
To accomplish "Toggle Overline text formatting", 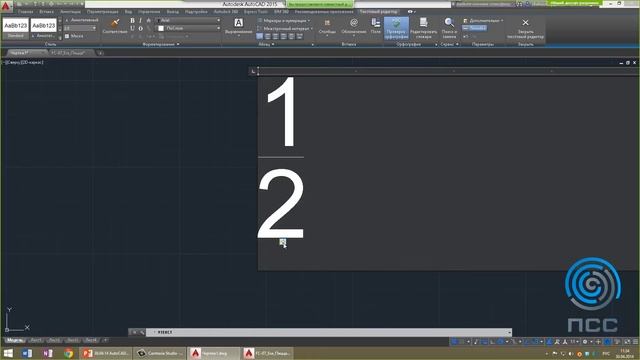I will (140, 28).
